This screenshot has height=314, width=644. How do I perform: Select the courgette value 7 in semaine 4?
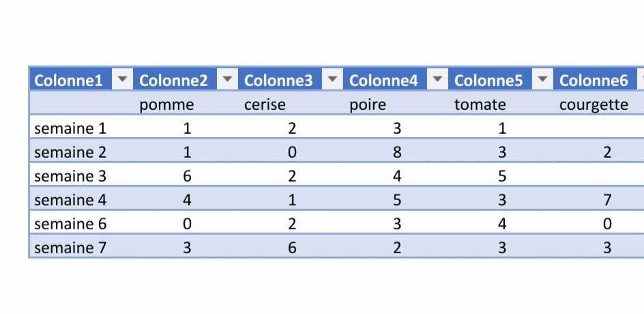click(607, 200)
